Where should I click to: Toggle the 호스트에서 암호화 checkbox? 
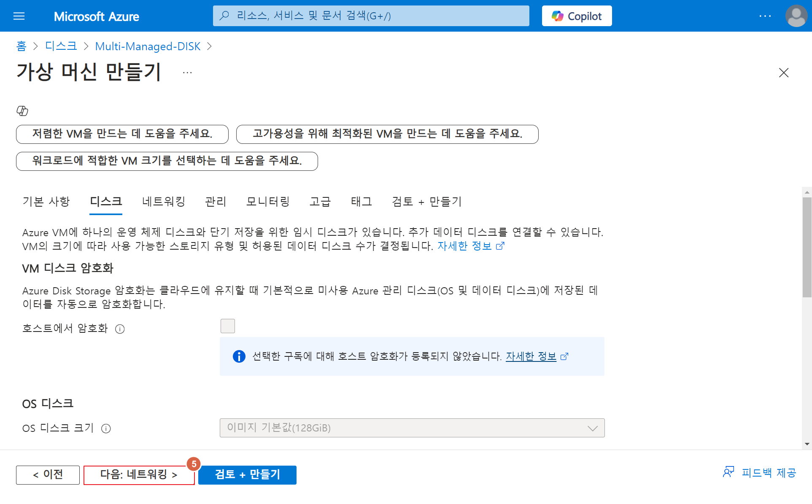click(x=227, y=326)
